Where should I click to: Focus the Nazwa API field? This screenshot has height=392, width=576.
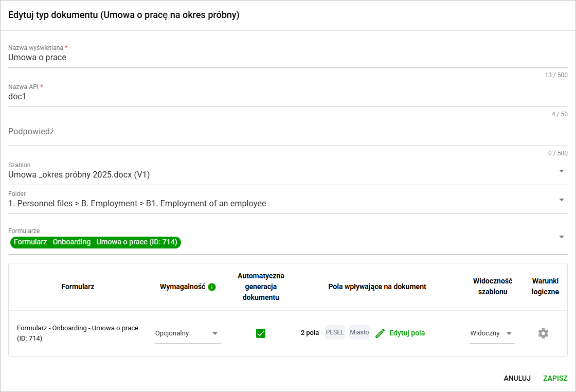click(287, 96)
